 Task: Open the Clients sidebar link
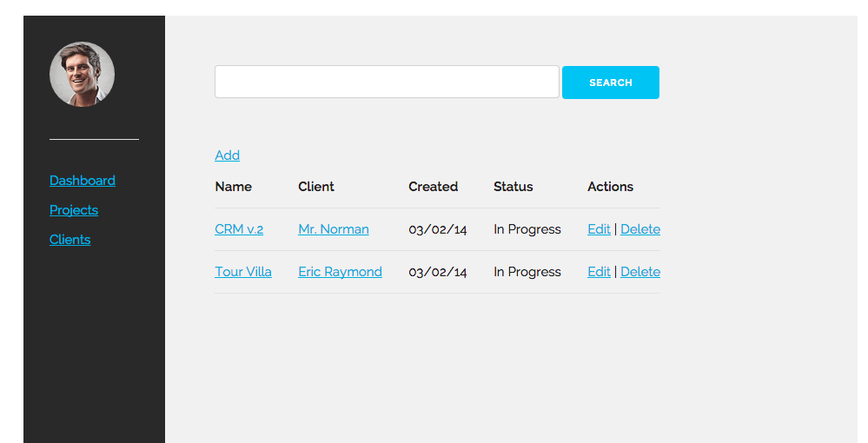tap(70, 239)
